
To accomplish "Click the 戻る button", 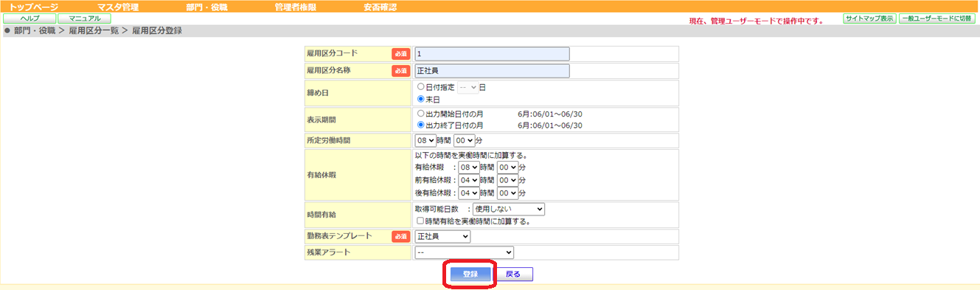I will click(x=512, y=274).
